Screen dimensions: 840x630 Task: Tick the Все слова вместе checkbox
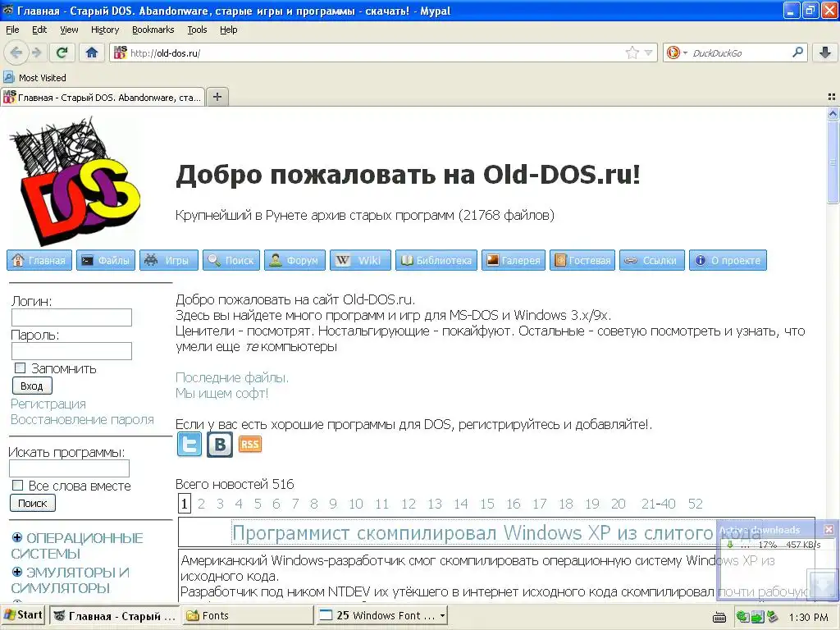tap(18, 486)
